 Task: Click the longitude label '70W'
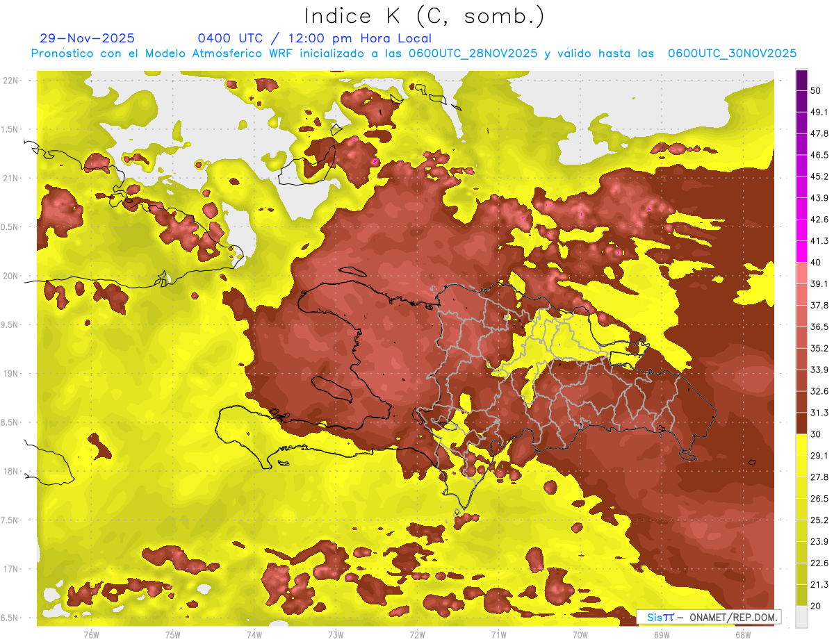click(x=580, y=635)
